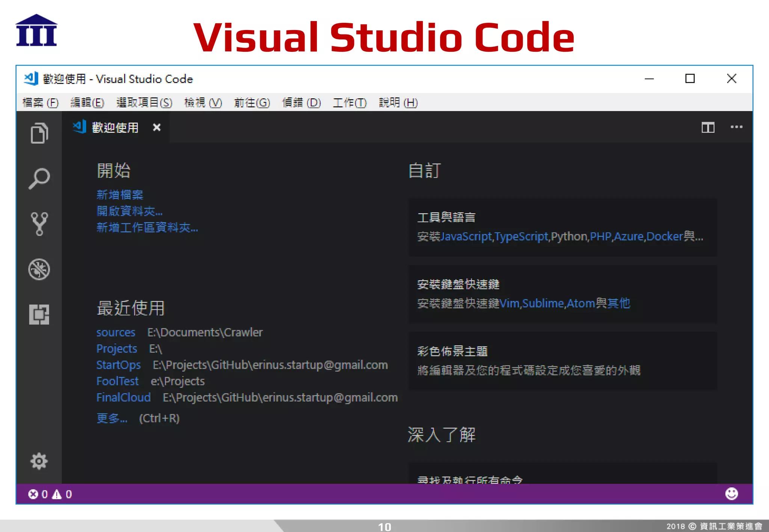Click the 開啟資料夾... link
This screenshot has height=532, width=769.
[130, 211]
